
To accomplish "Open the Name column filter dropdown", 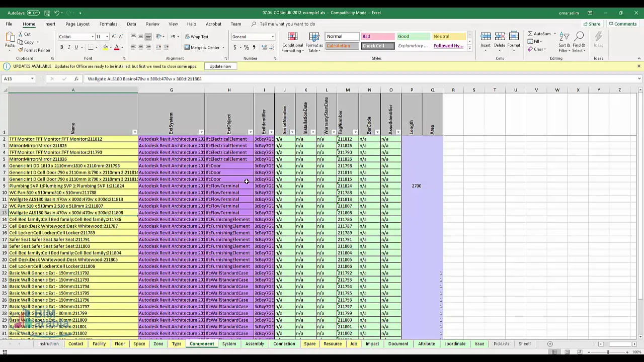I will 134,132.
